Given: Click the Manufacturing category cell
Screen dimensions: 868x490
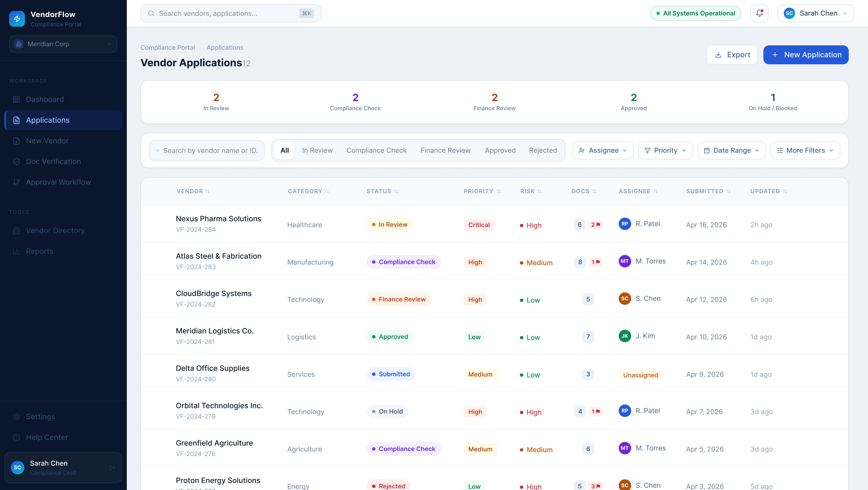Looking at the screenshot, I should click(x=310, y=262).
